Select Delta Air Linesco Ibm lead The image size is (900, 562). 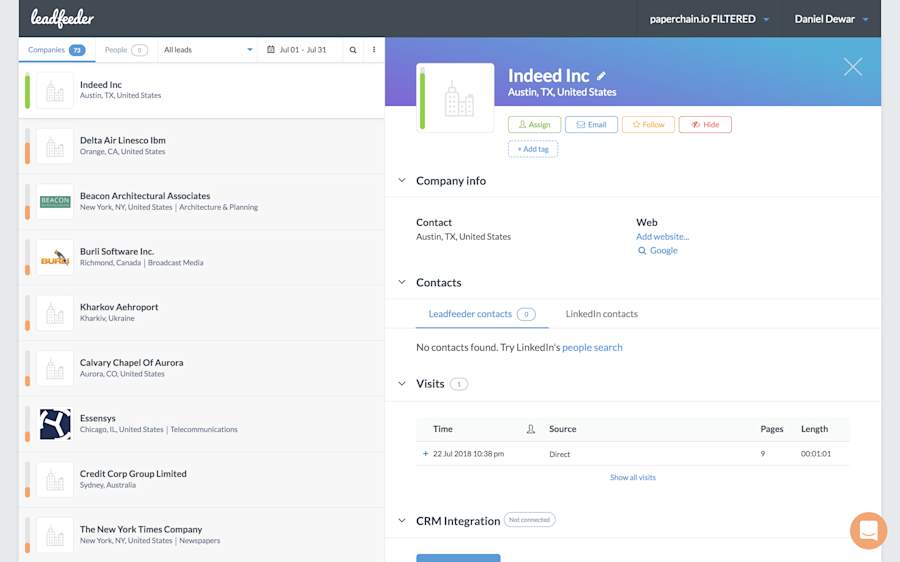(201, 146)
